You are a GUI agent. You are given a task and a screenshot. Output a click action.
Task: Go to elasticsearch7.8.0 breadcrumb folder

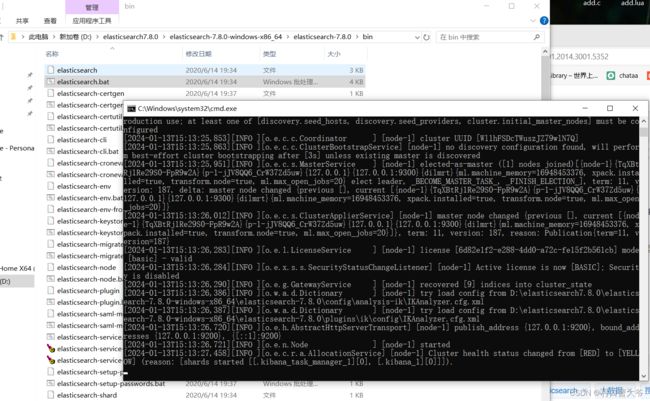click(x=131, y=37)
